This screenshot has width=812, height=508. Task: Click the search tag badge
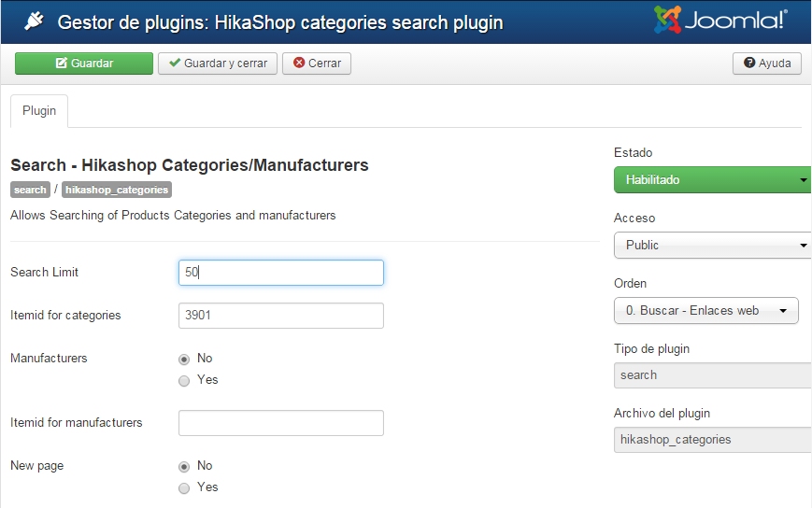pos(30,190)
